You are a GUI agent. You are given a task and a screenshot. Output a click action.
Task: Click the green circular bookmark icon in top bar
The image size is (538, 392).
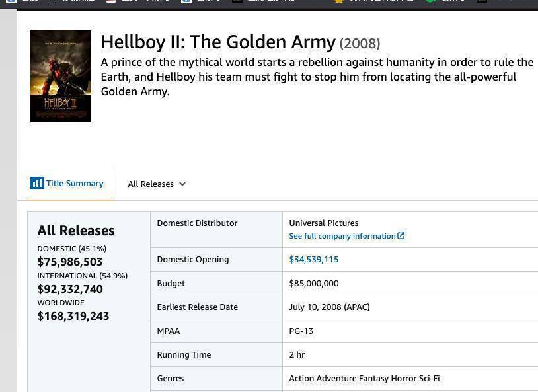pos(430,1)
